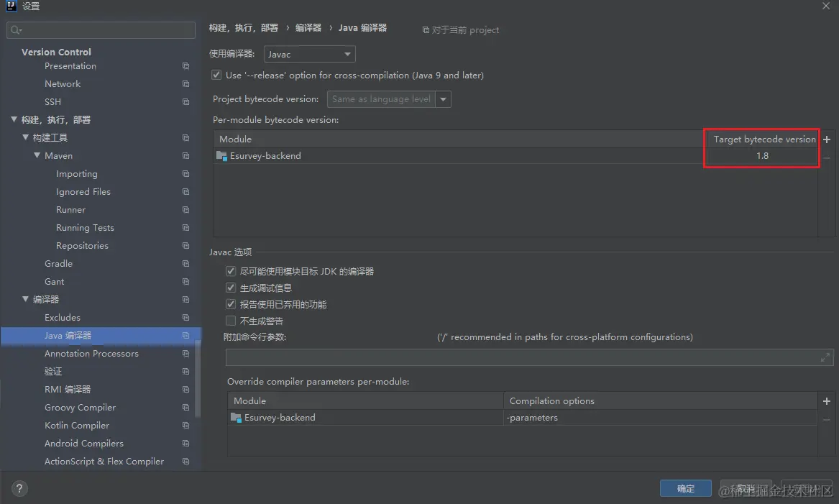Click 1.8 target bytecode version cell
The width and height of the screenshot is (839, 504).
click(x=762, y=156)
